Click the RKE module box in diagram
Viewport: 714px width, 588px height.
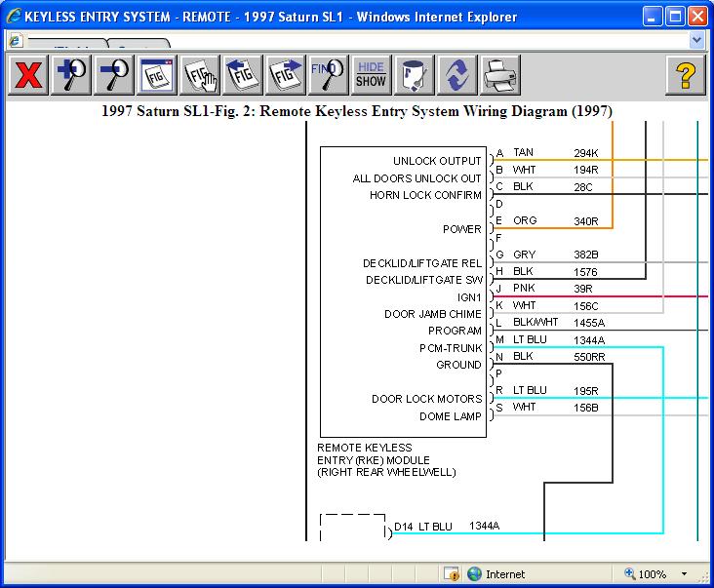(403, 292)
